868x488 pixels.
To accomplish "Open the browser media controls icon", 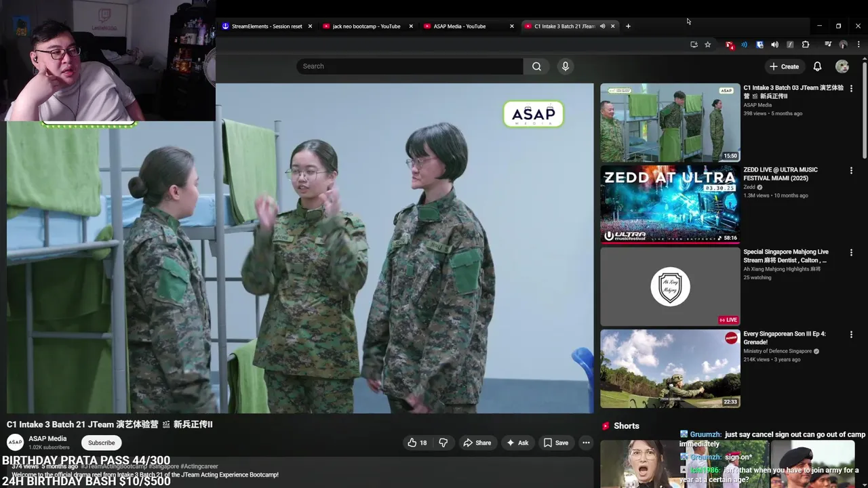I will point(828,45).
